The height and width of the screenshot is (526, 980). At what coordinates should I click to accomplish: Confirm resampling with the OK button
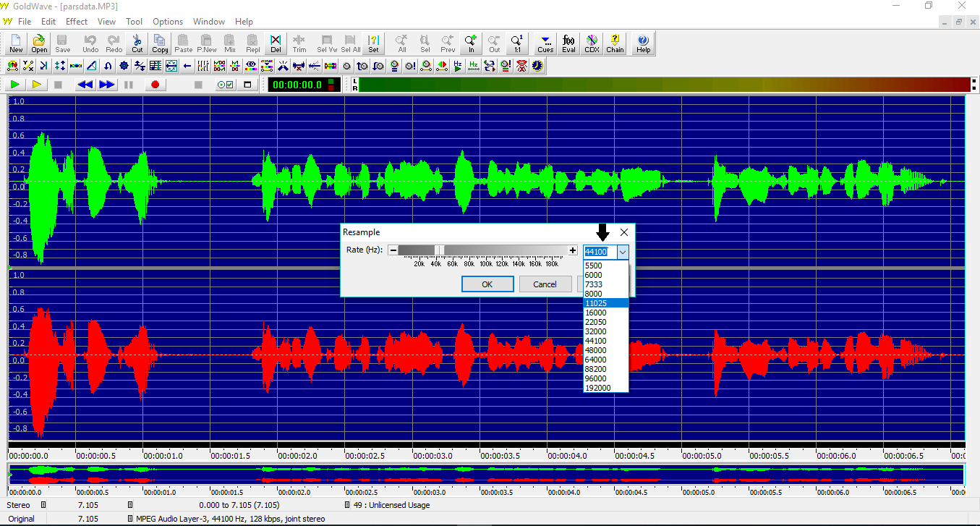click(487, 284)
